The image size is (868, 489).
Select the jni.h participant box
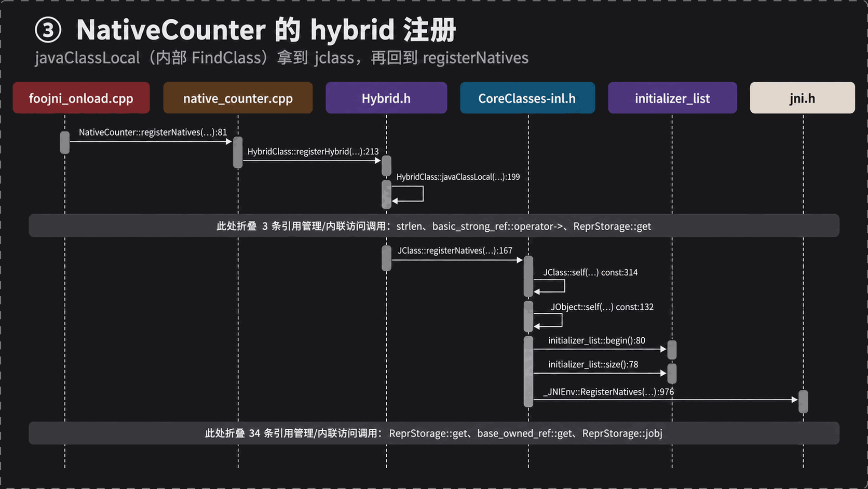803,98
